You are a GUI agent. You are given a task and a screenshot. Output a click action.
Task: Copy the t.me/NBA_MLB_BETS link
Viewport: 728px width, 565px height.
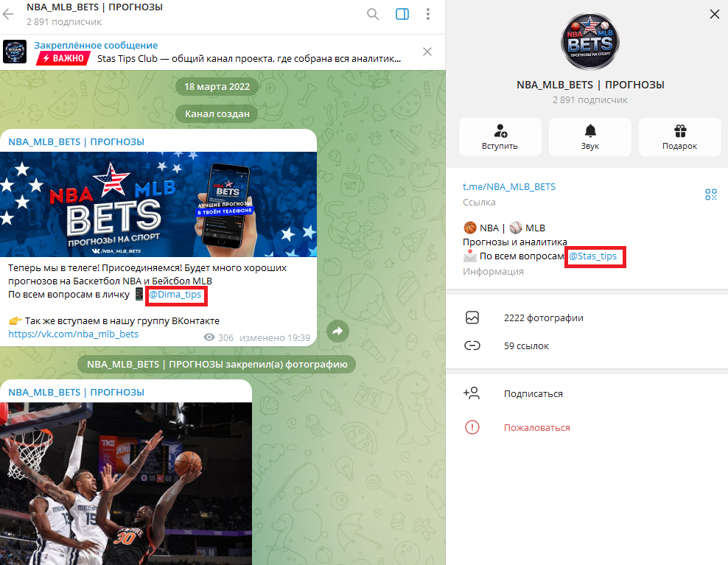coord(509,186)
